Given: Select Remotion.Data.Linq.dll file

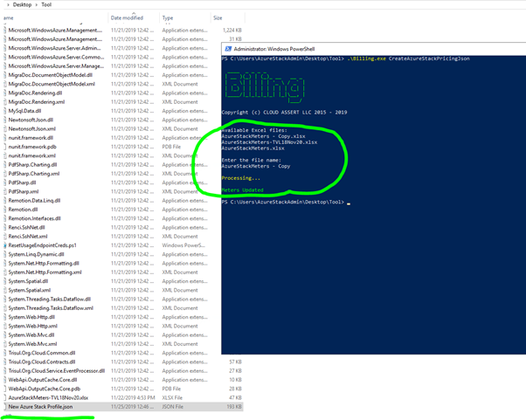Looking at the screenshot, I should tap(34, 201).
